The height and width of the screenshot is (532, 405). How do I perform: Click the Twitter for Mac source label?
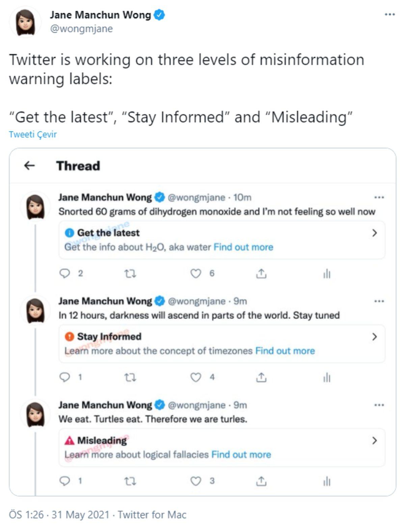[152, 515]
